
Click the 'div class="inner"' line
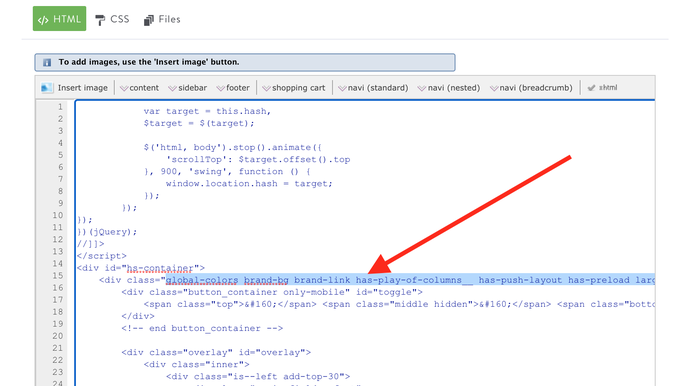(196, 364)
